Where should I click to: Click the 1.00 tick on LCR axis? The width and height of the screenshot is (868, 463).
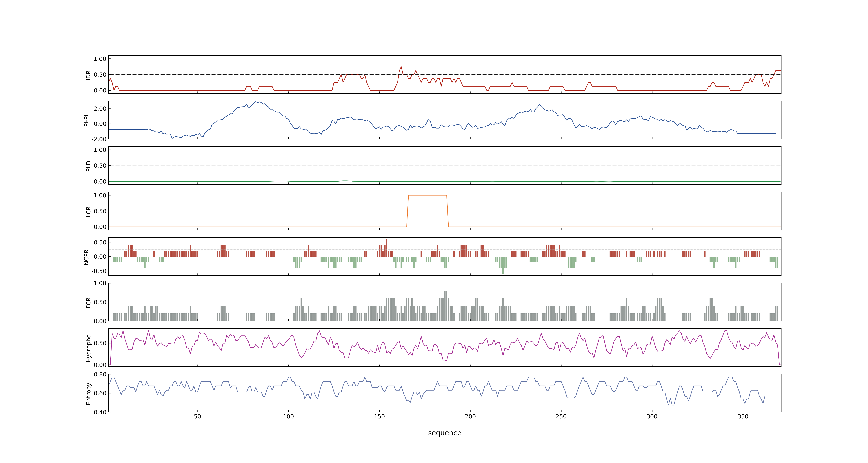click(x=100, y=195)
